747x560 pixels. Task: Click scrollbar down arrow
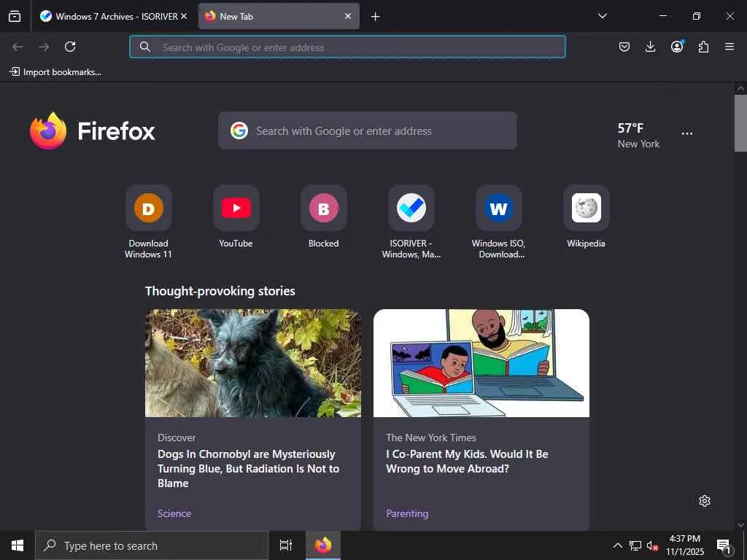[740, 525]
